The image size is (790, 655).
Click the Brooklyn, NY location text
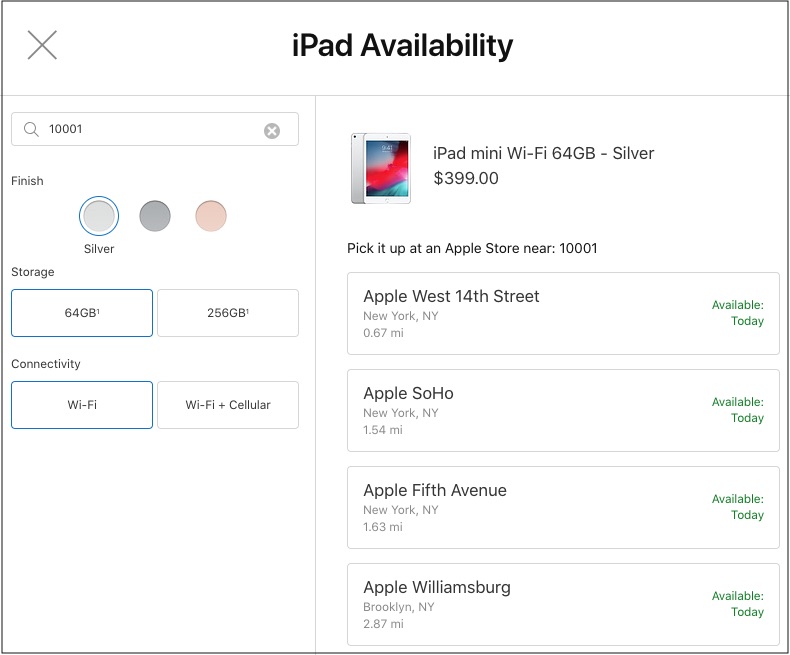click(399, 607)
